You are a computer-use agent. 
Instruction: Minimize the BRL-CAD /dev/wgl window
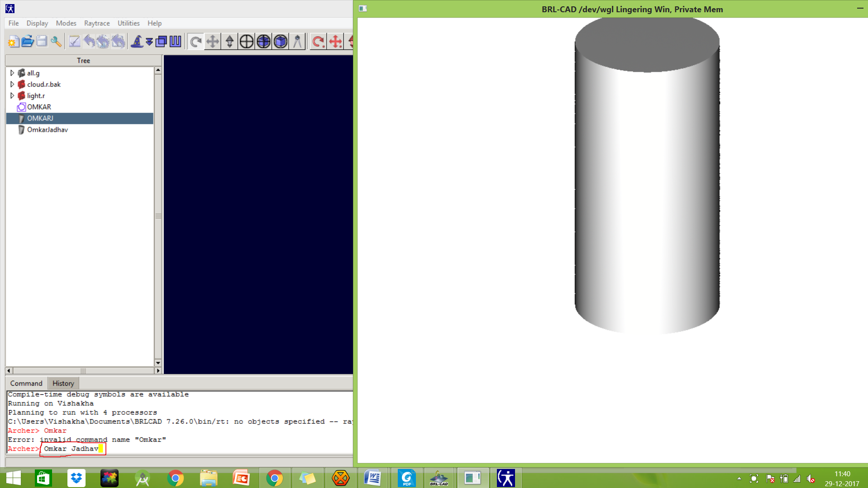click(x=860, y=8)
